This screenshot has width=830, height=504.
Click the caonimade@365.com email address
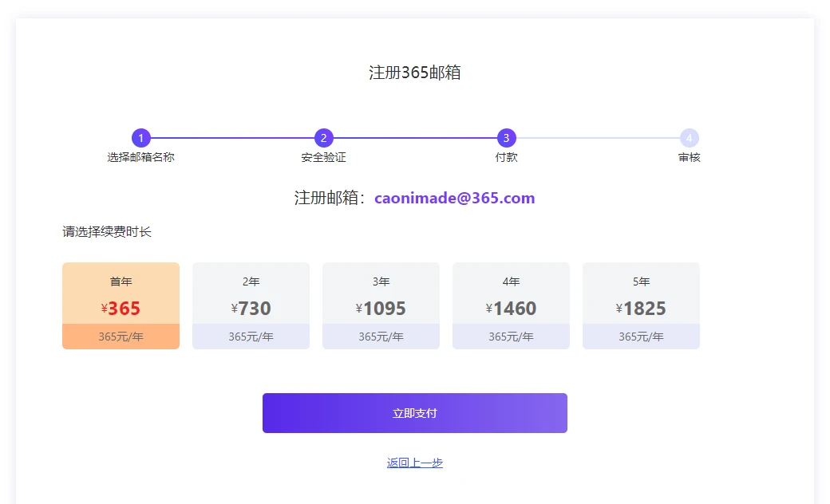click(454, 198)
